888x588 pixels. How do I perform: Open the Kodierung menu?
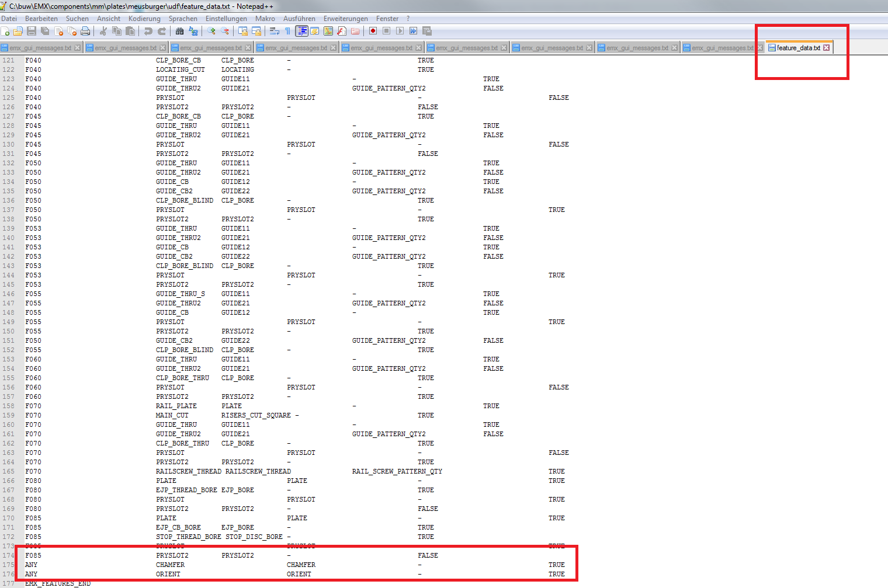coord(144,19)
